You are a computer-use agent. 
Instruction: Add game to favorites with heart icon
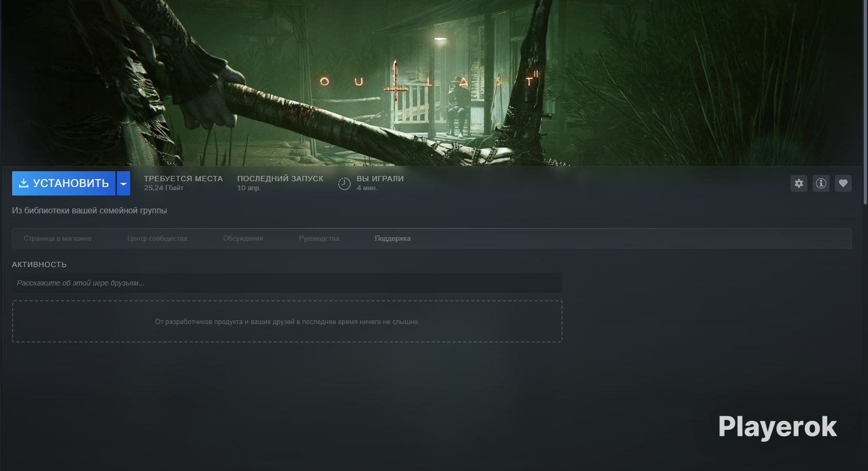coord(843,183)
